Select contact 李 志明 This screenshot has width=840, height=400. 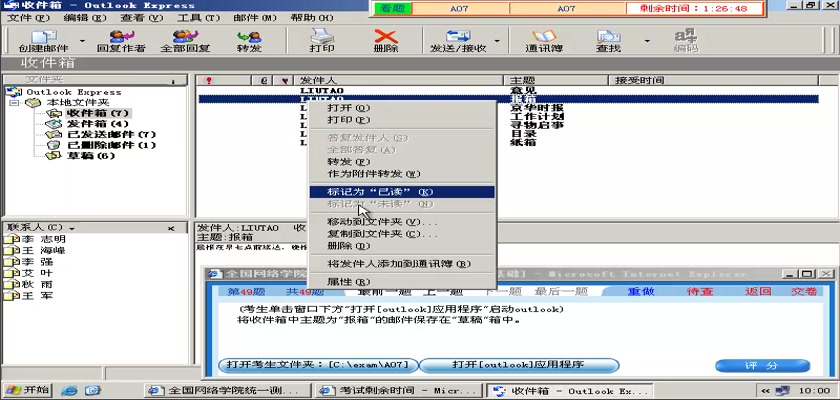coord(43,239)
